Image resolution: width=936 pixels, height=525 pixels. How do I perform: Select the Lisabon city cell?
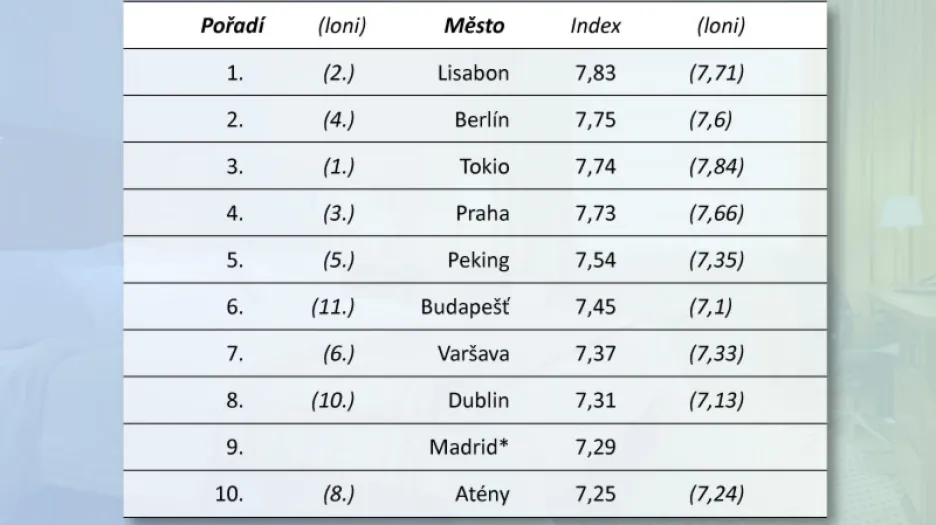473,73
